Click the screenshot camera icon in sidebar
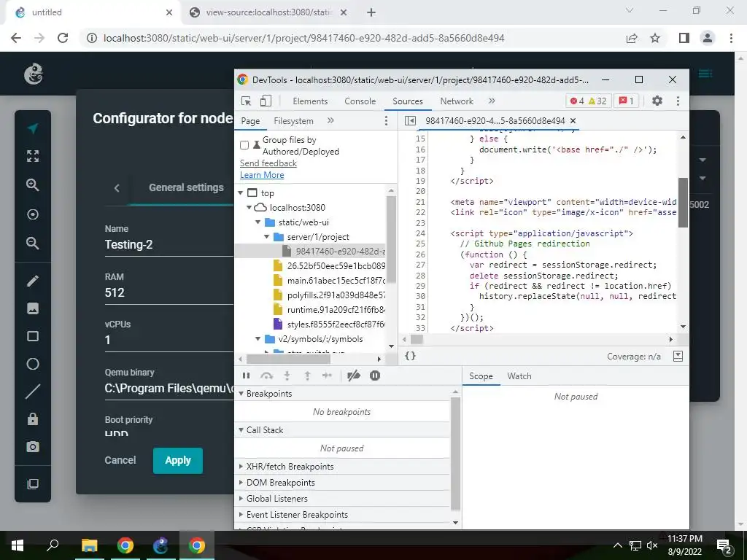Viewport: 747px width, 560px height. [x=32, y=447]
